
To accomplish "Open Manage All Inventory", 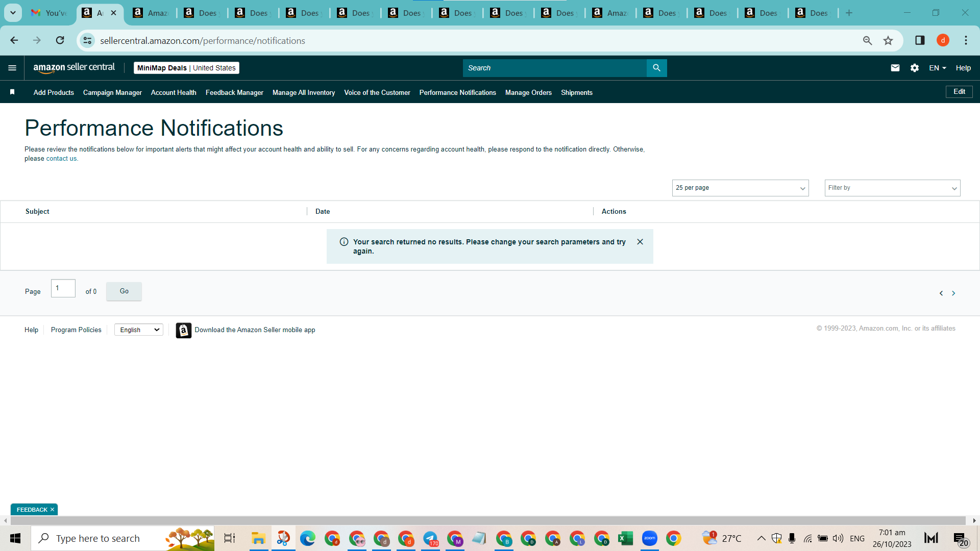I will coord(304,92).
